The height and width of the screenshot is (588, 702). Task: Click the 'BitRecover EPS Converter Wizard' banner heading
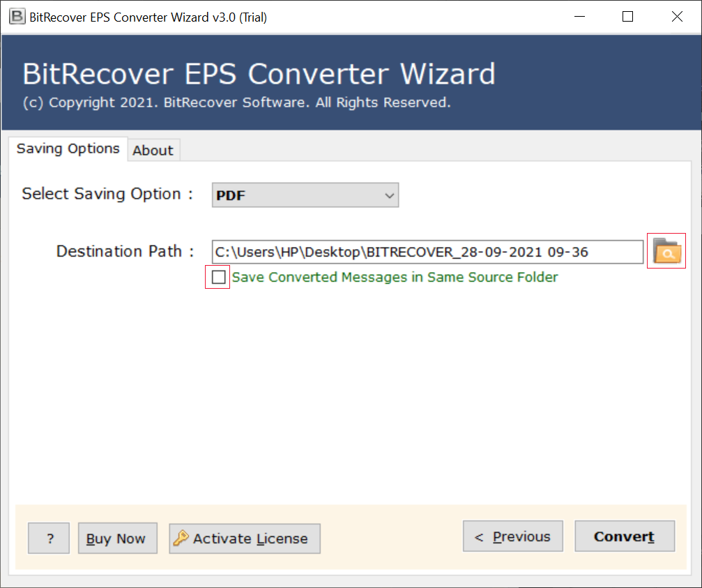pos(259,74)
